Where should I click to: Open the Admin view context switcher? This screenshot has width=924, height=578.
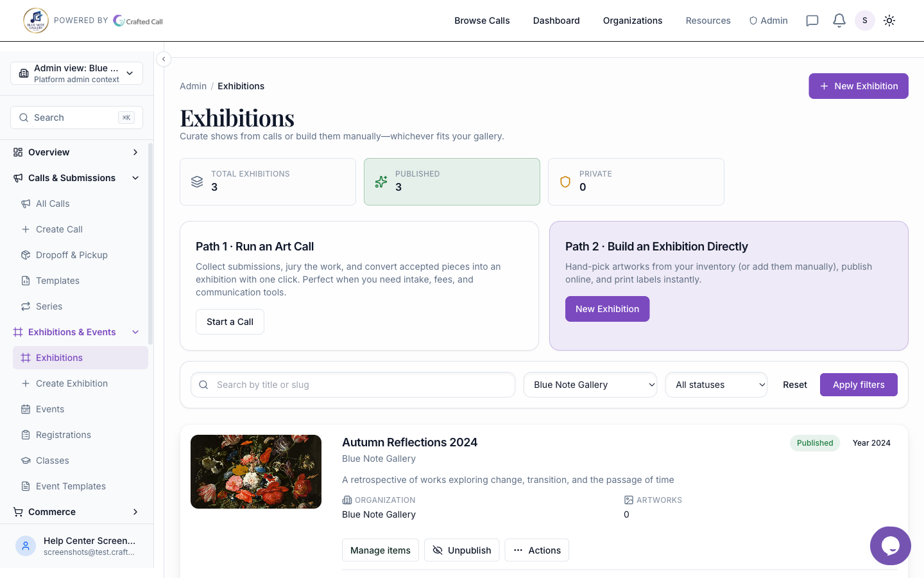coord(76,73)
